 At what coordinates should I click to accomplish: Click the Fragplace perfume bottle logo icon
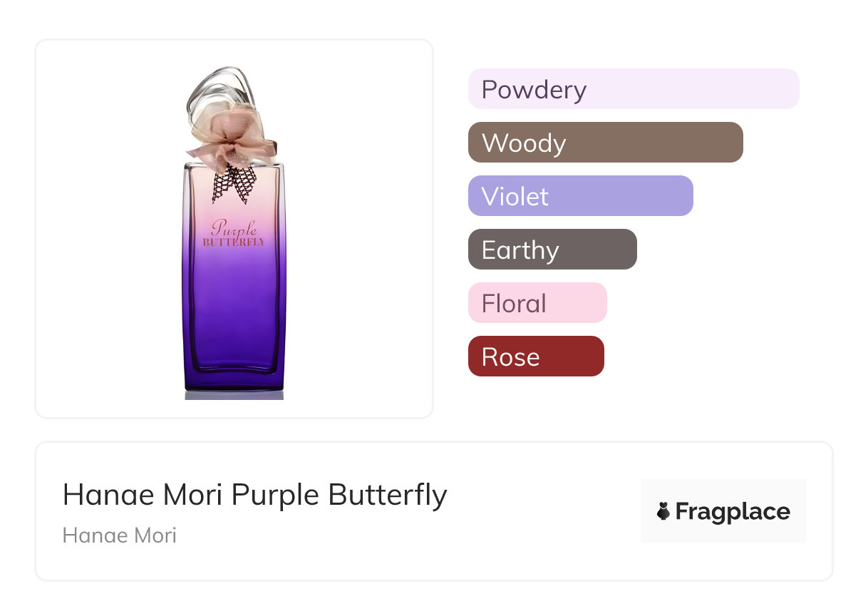tap(663, 511)
